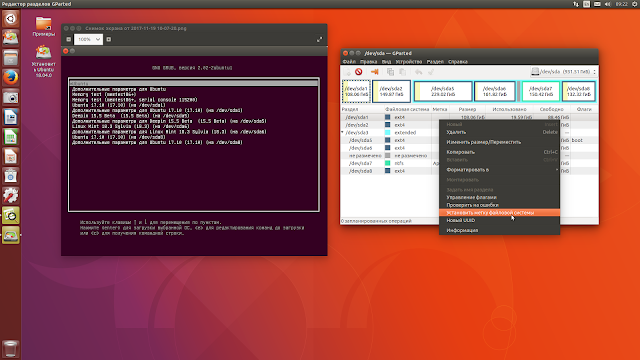Open LibreOffice Impress from the launcher
Screen dimensions: 640x360
click(x=11, y=156)
